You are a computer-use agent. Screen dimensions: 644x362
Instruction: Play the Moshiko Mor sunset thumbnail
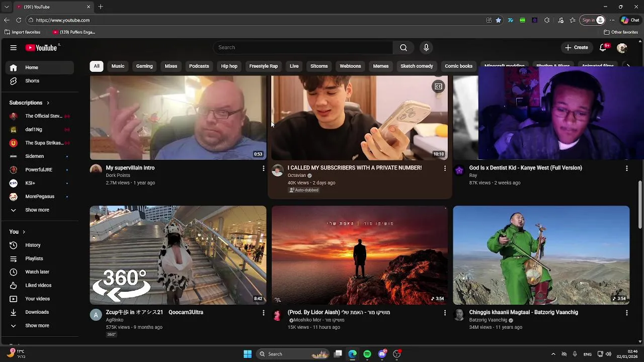pyautogui.click(x=360, y=255)
